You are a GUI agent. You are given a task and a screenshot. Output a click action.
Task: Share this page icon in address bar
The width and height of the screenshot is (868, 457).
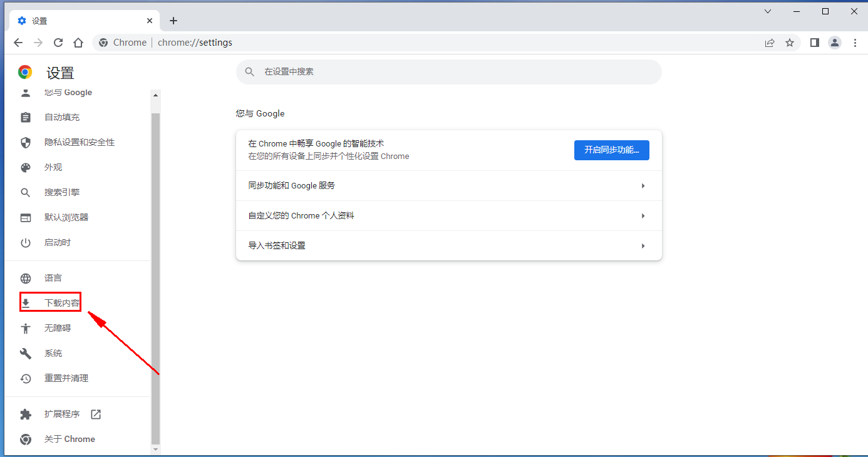(770, 43)
